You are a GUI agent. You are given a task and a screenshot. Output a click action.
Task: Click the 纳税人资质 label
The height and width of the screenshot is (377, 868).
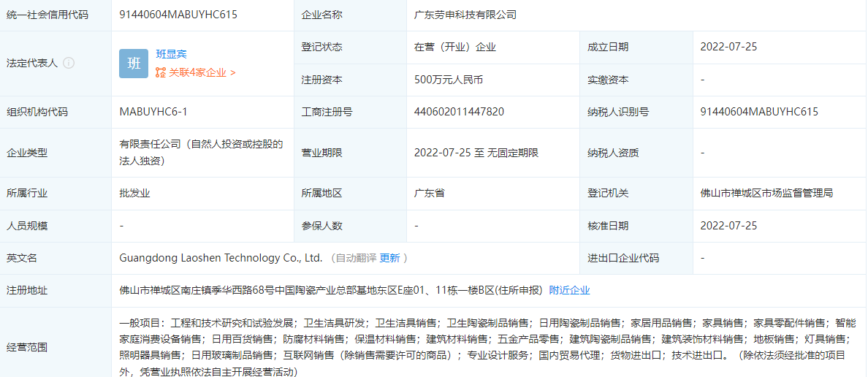tap(613, 153)
